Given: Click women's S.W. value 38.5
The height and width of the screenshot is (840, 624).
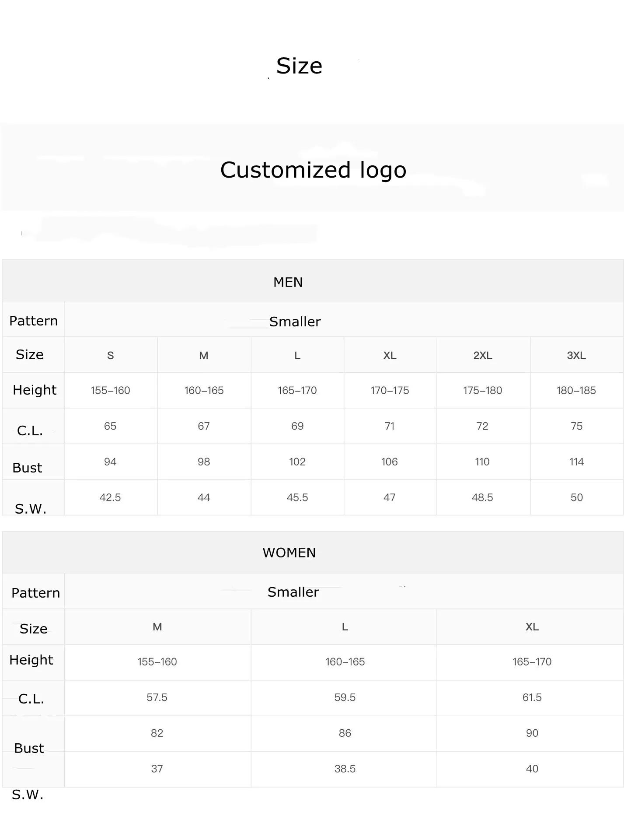Looking at the screenshot, I should (345, 769).
